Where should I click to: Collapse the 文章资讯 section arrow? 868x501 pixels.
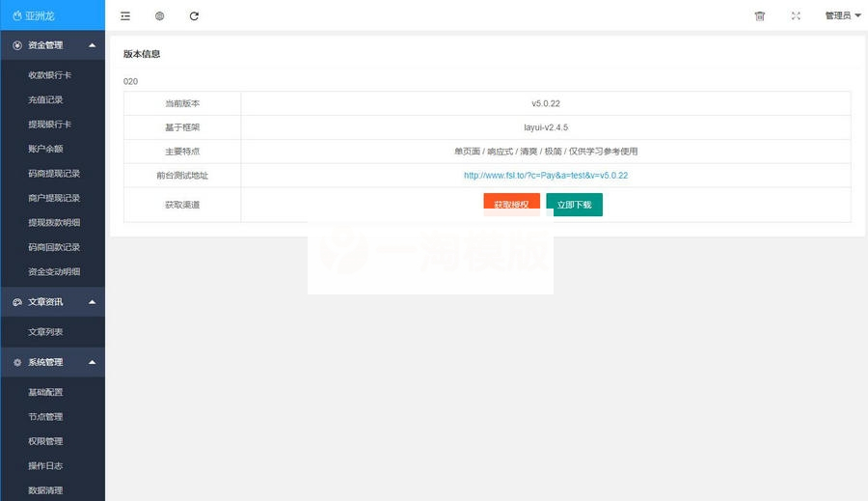(x=92, y=302)
